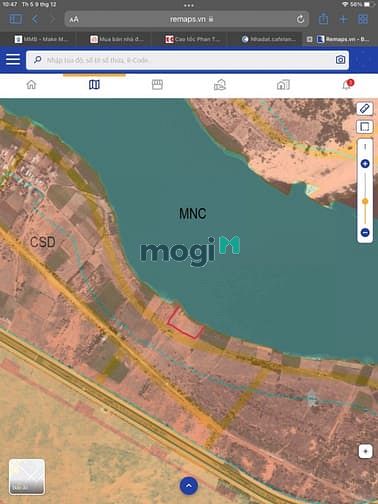The width and height of the screenshot is (378, 504).
Task: Open the three-dot multitasking menu
Action: (189, 5)
